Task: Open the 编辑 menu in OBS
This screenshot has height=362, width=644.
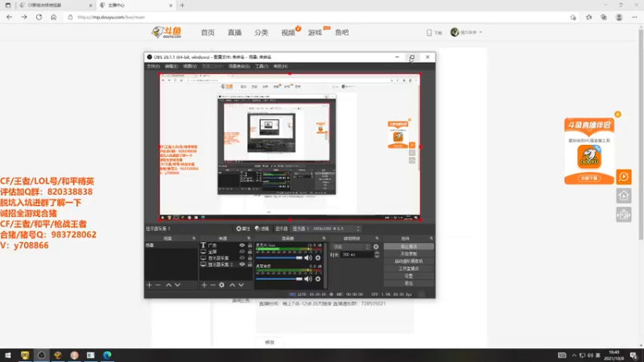Action: point(171,66)
